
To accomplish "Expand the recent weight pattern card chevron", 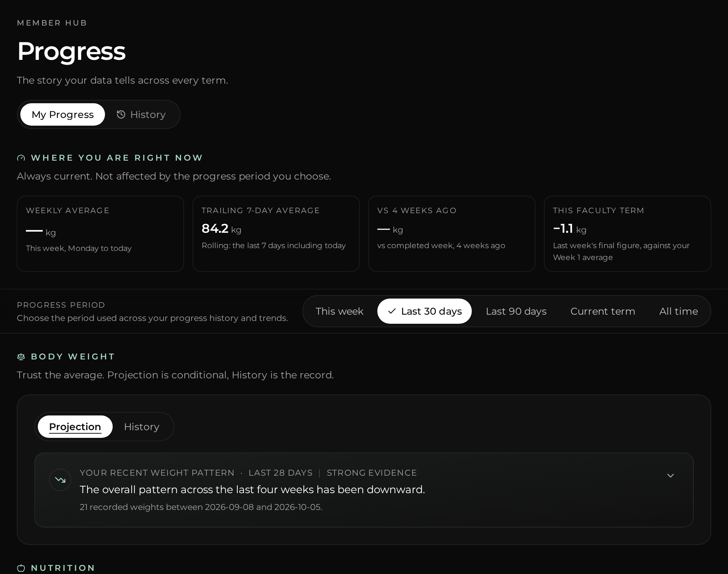I will point(670,475).
